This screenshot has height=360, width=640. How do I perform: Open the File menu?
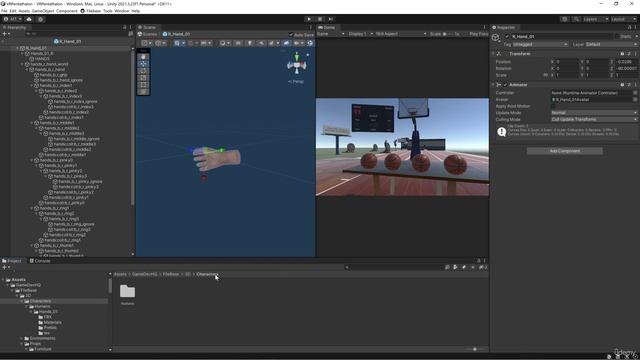pyautogui.click(x=4, y=11)
